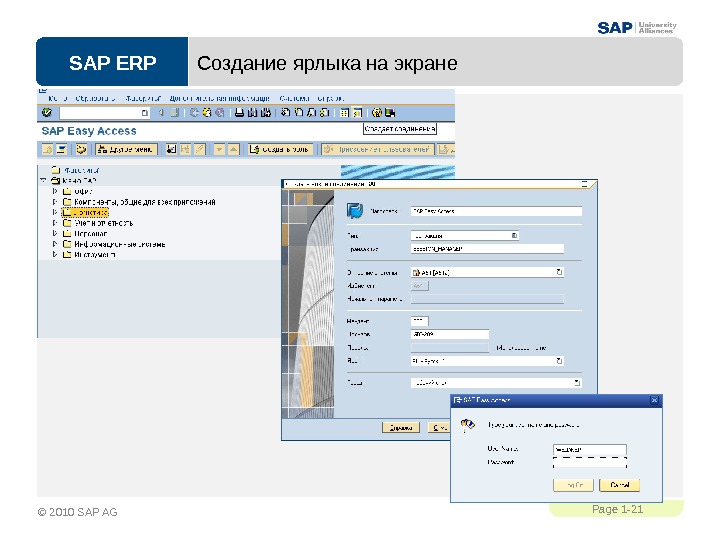Click the green Enter checkmark icon
Viewport: 720px width, 540px height.
46,112
